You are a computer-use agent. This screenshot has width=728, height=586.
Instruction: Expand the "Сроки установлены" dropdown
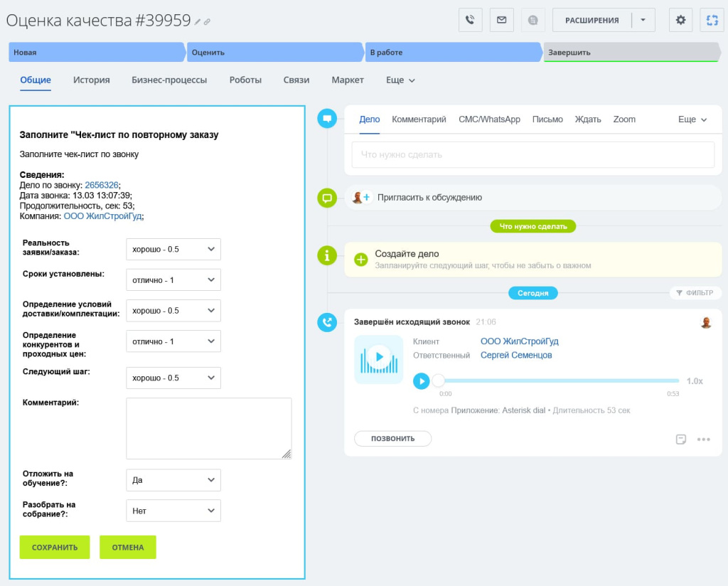click(x=173, y=280)
